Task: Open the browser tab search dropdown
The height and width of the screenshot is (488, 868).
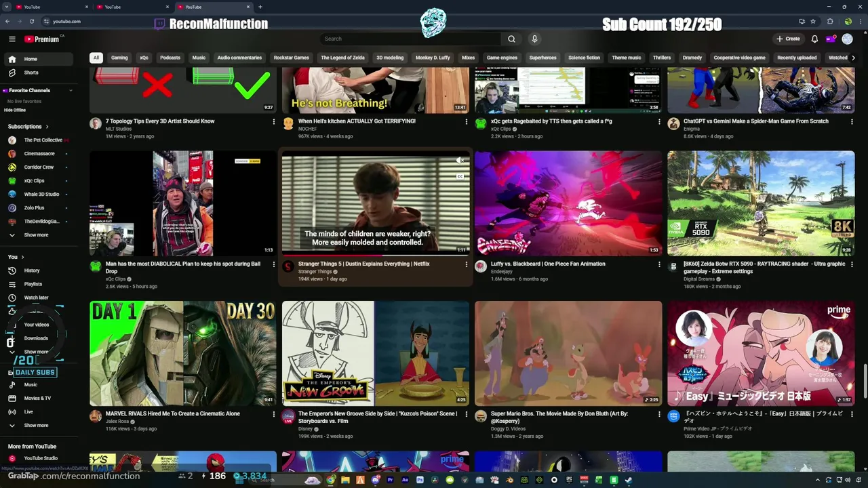Action: (7, 7)
